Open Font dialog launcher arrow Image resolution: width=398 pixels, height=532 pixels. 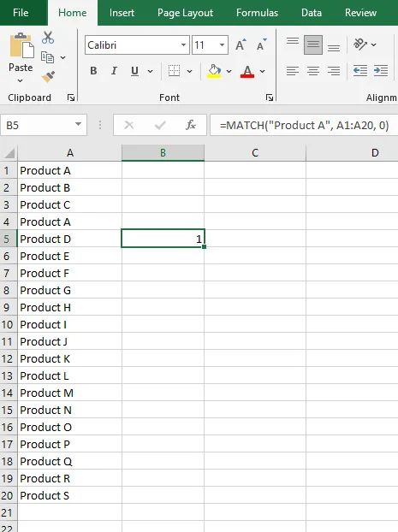(270, 98)
